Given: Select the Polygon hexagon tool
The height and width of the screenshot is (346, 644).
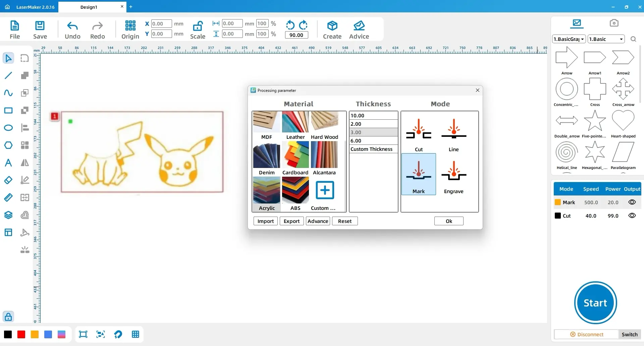Looking at the screenshot, I should click(8, 145).
